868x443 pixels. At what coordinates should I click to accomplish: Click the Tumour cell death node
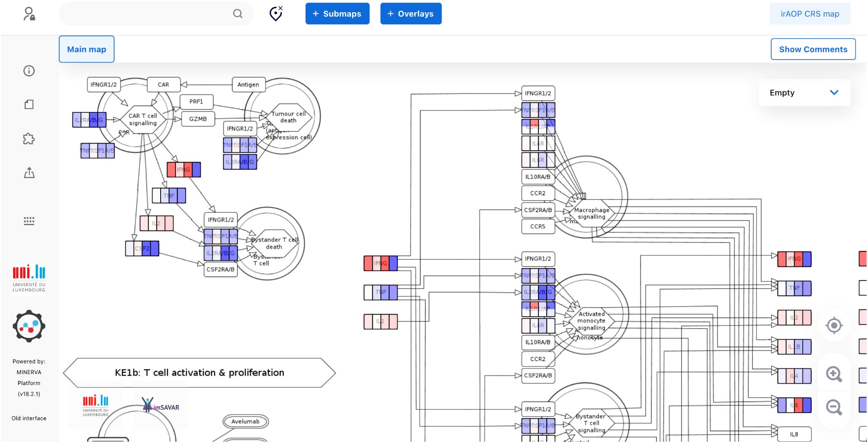tap(289, 117)
